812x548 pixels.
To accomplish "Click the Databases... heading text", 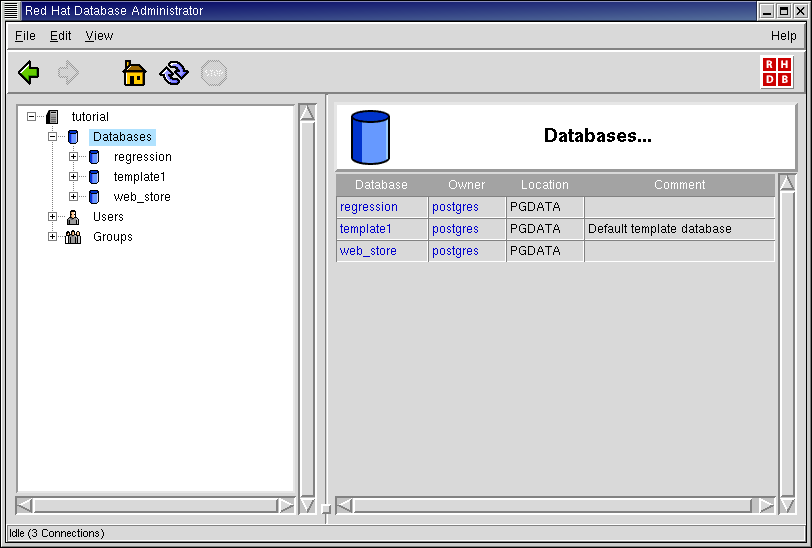I will (598, 136).
